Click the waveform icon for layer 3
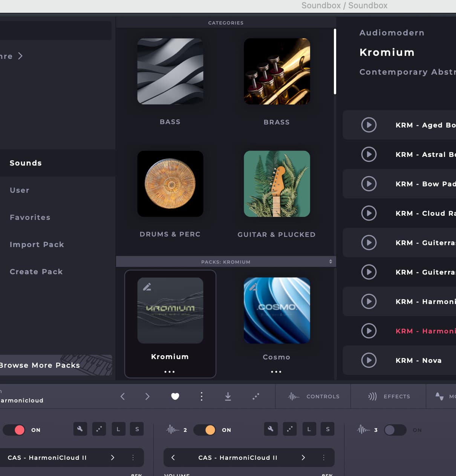456x476 pixels. (x=363, y=430)
